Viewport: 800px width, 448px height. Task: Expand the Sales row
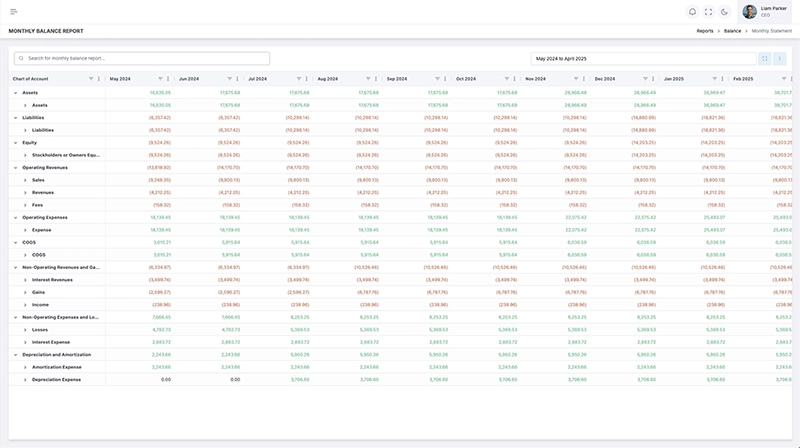[25, 180]
